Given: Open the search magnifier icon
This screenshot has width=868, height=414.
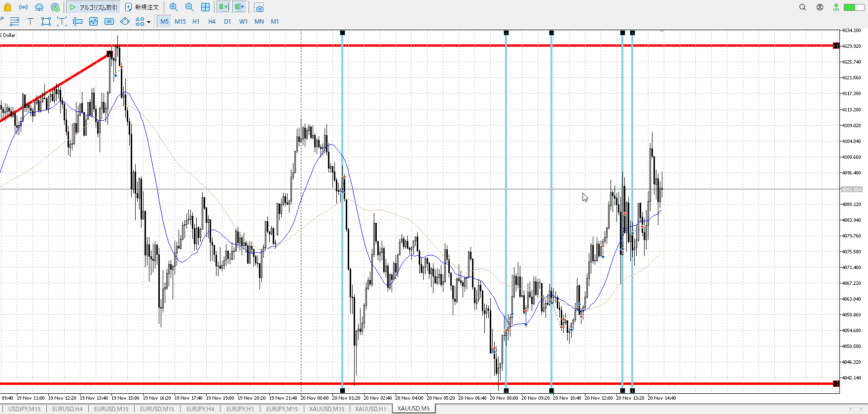Looking at the screenshot, I should (x=802, y=7).
